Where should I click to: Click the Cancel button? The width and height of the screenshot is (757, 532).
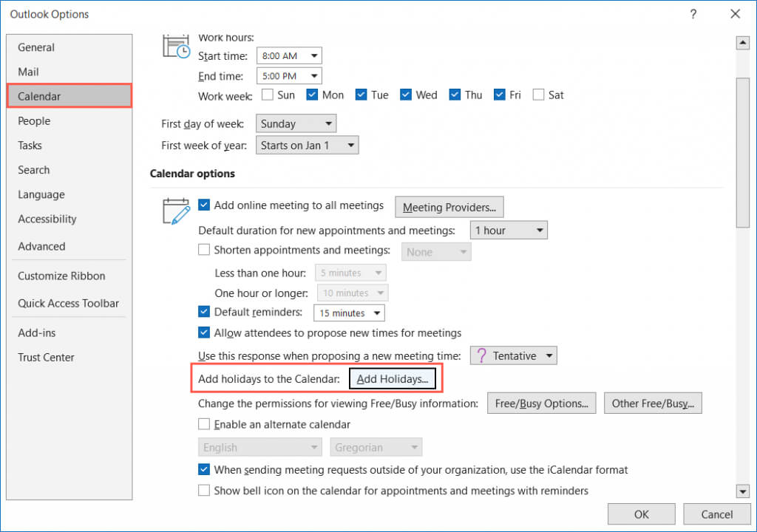(x=716, y=514)
